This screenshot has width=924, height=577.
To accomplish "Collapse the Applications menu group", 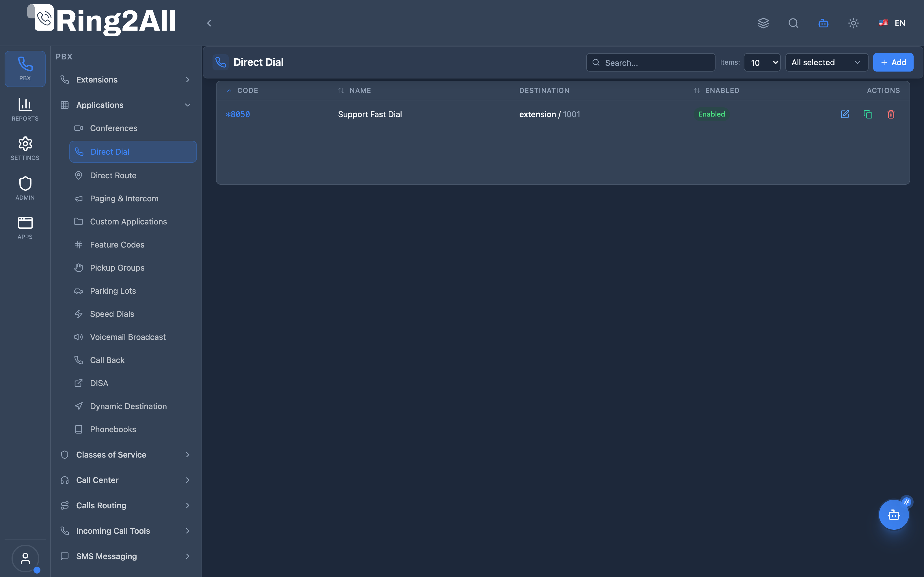I will coord(126,105).
